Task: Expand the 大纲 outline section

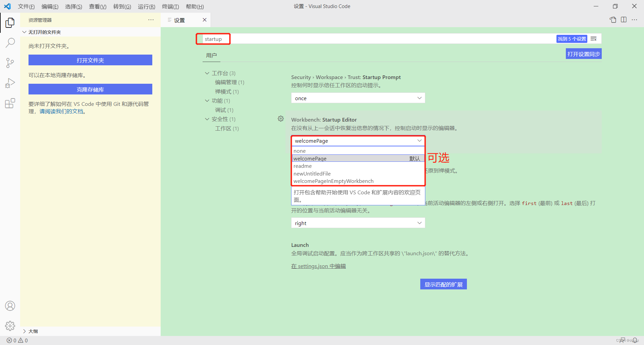Action: click(90, 331)
